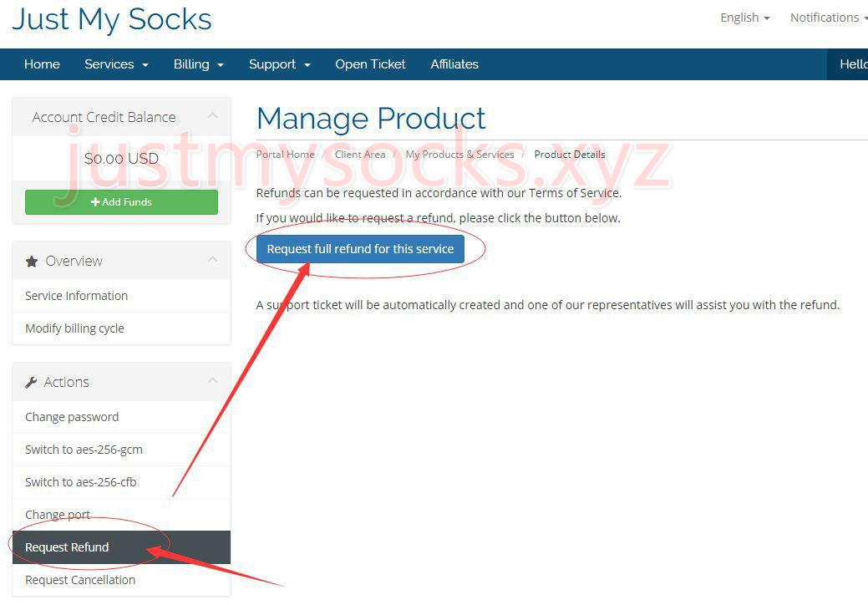Click the wrench icon beside Actions

point(31,383)
